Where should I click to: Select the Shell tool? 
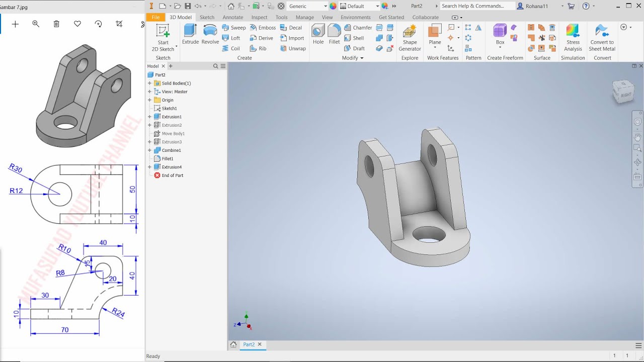[354, 38]
